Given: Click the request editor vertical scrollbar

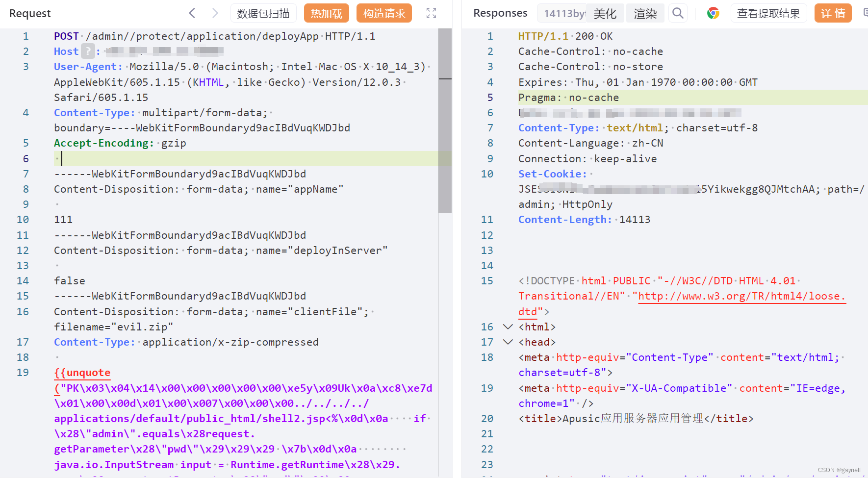Looking at the screenshot, I should click(x=445, y=121).
